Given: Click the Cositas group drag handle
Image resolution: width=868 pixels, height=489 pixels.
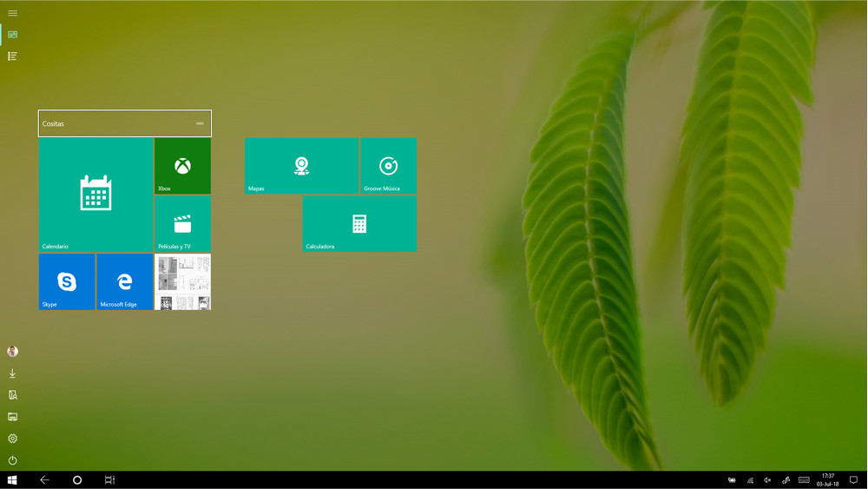Looking at the screenshot, I should coord(200,123).
